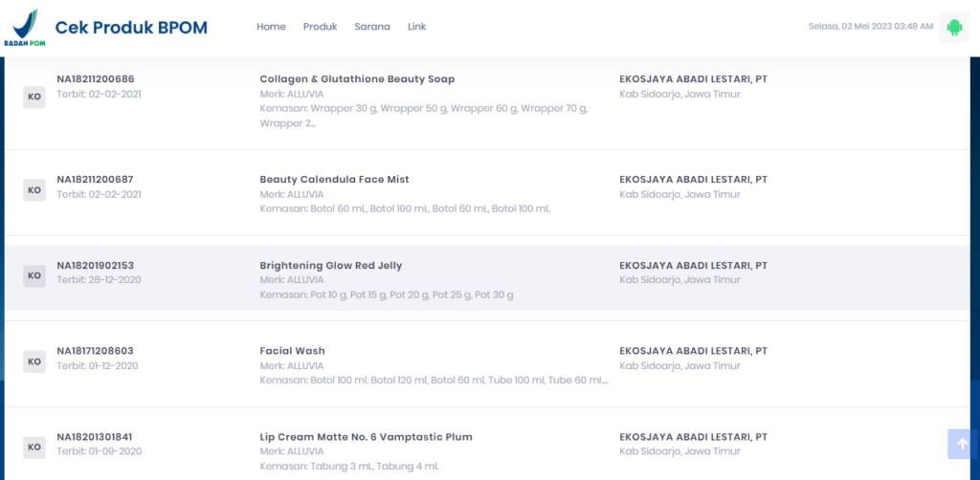Open the Home menu

click(x=271, y=27)
